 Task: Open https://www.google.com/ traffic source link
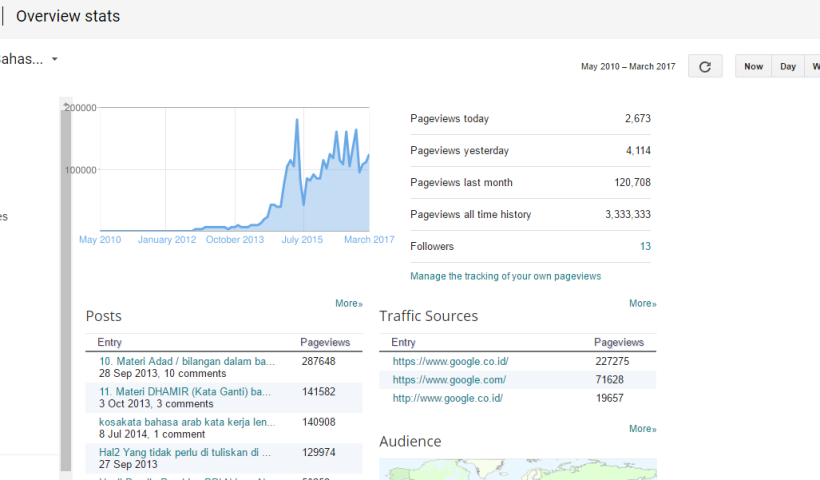pos(449,380)
